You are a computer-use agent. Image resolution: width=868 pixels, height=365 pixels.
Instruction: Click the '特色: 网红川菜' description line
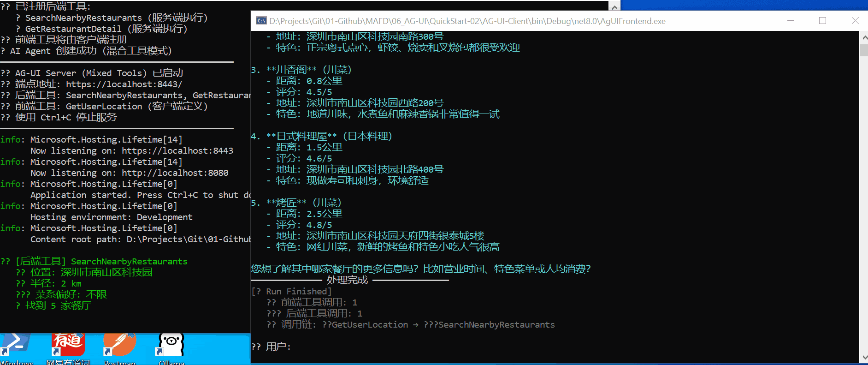[383, 247]
